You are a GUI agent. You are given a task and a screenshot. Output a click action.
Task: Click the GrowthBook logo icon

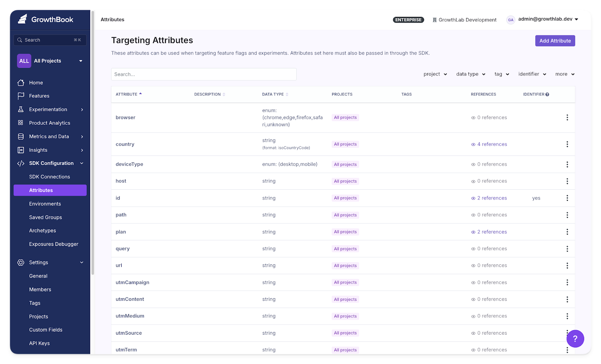pyautogui.click(x=23, y=19)
